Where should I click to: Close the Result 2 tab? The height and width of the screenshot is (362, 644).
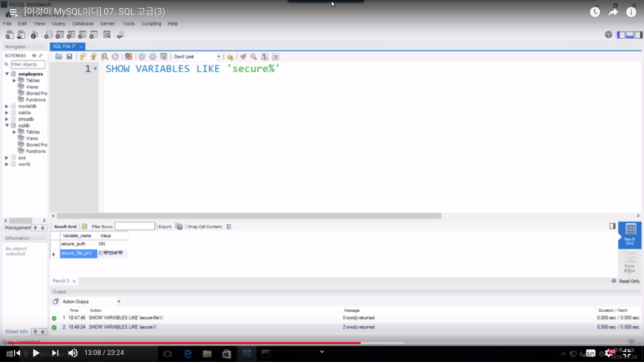(74, 281)
